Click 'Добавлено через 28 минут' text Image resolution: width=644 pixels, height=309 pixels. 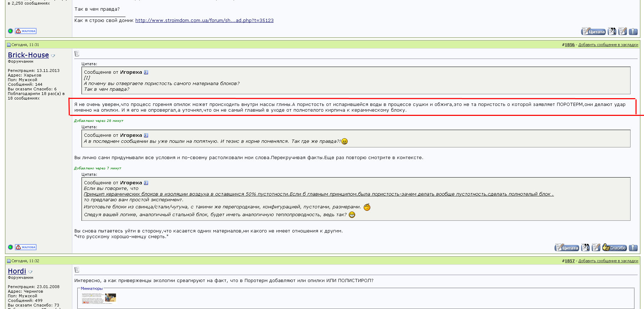(x=99, y=121)
